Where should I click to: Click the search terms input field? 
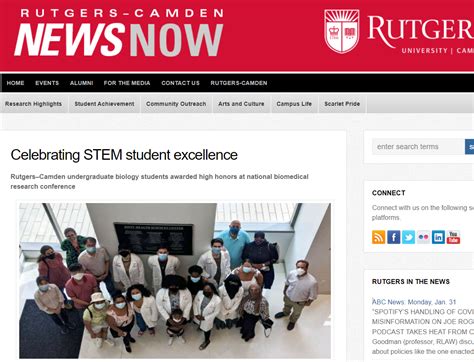pyautogui.click(x=418, y=147)
